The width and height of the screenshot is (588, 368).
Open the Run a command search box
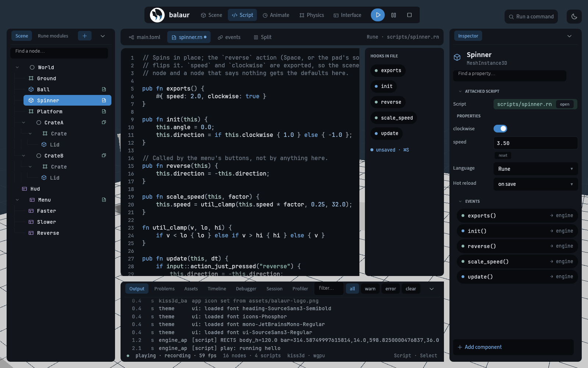(x=531, y=17)
